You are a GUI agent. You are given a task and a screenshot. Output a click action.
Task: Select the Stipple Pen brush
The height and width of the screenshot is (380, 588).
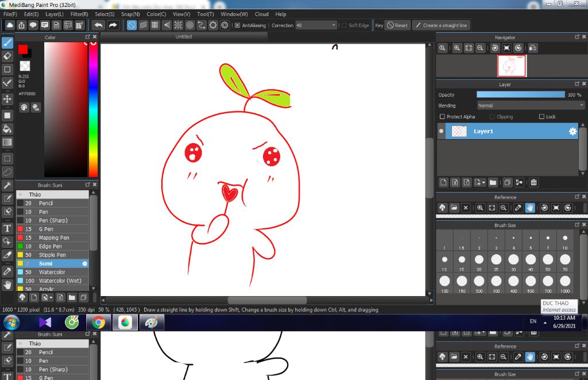coord(52,255)
